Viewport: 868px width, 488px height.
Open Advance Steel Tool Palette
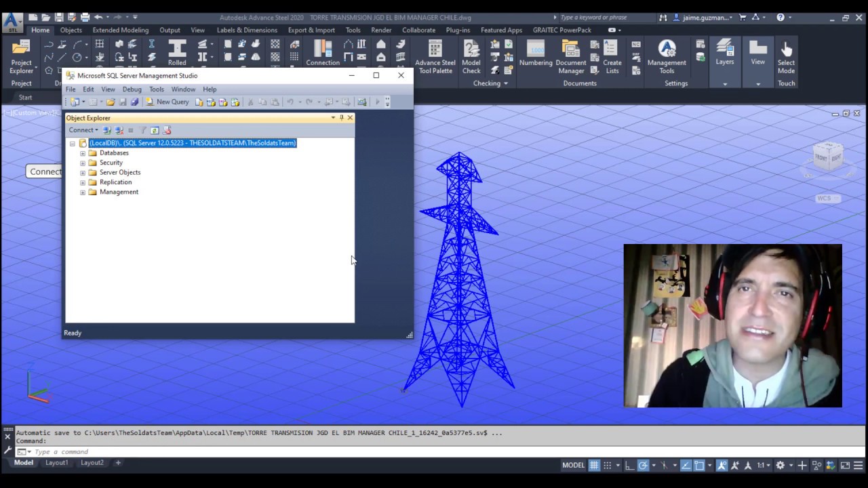coord(435,57)
